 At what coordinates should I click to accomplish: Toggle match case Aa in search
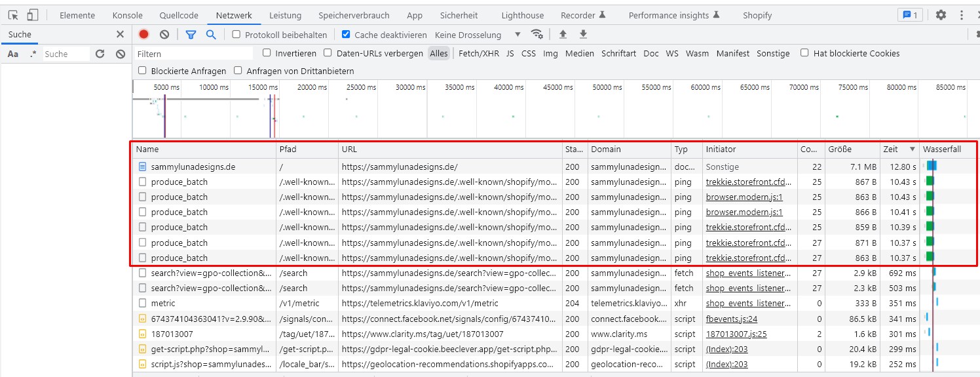click(13, 54)
